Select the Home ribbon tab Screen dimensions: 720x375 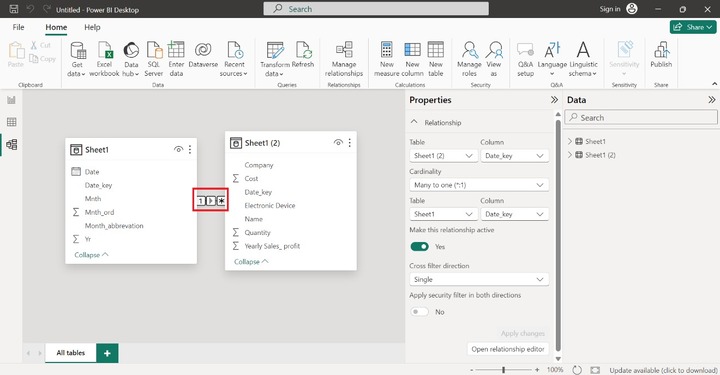56,28
